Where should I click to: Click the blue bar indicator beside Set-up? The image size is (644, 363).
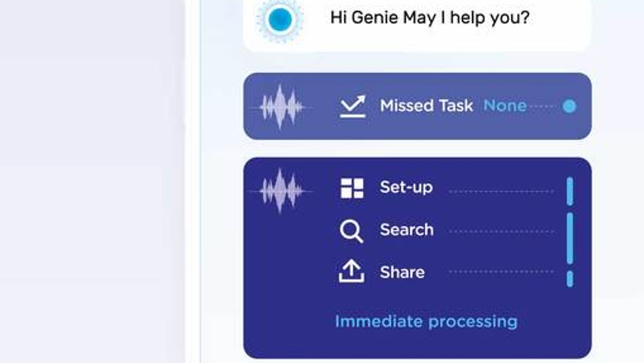[x=570, y=191]
